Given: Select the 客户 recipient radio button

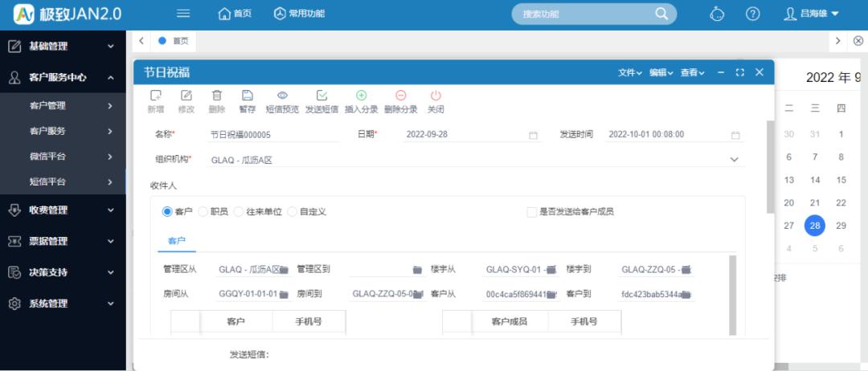Looking at the screenshot, I should [x=167, y=212].
